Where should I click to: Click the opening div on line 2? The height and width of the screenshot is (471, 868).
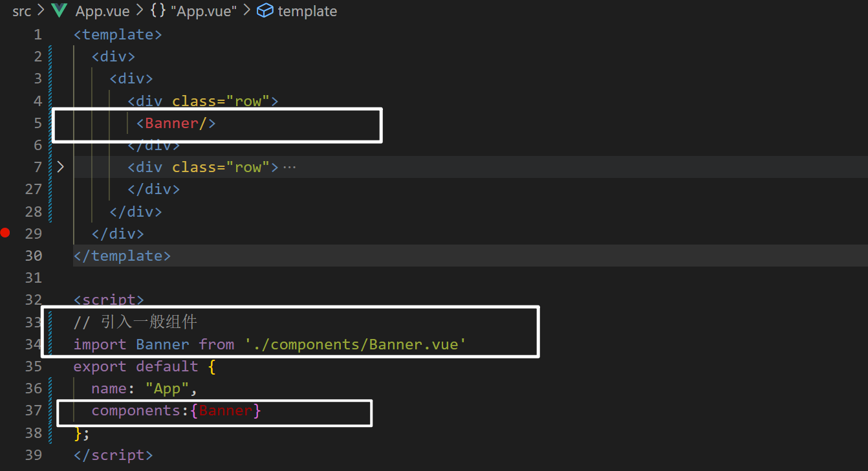coord(113,56)
